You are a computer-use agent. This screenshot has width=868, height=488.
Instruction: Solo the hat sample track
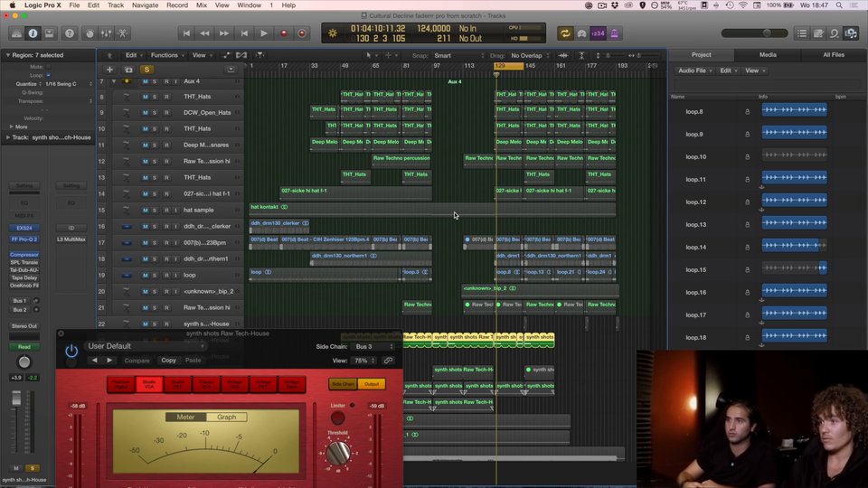point(155,211)
